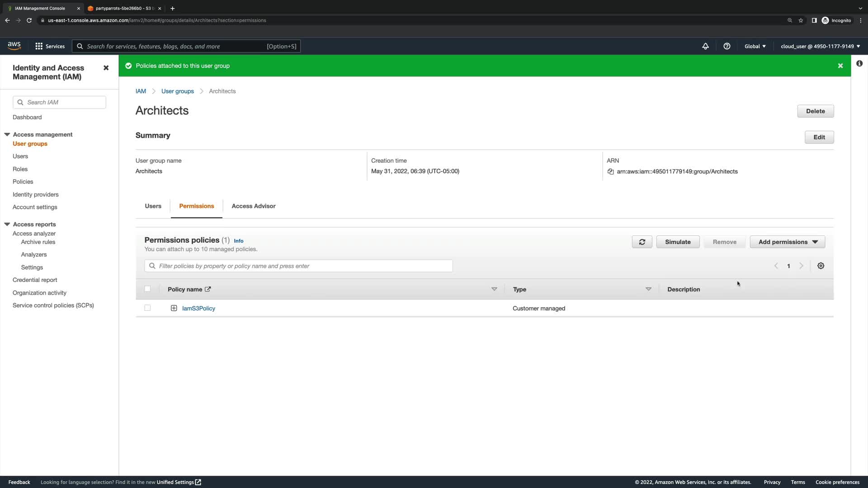Open the Global region dropdown
This screenshot has width=868, height=488.
point(755,46)
